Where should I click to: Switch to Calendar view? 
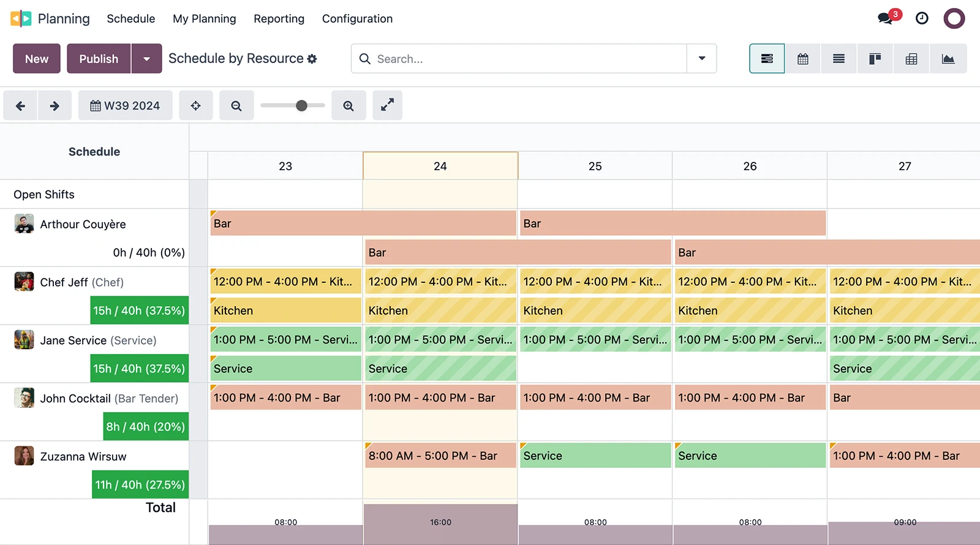tap(802, 59)
